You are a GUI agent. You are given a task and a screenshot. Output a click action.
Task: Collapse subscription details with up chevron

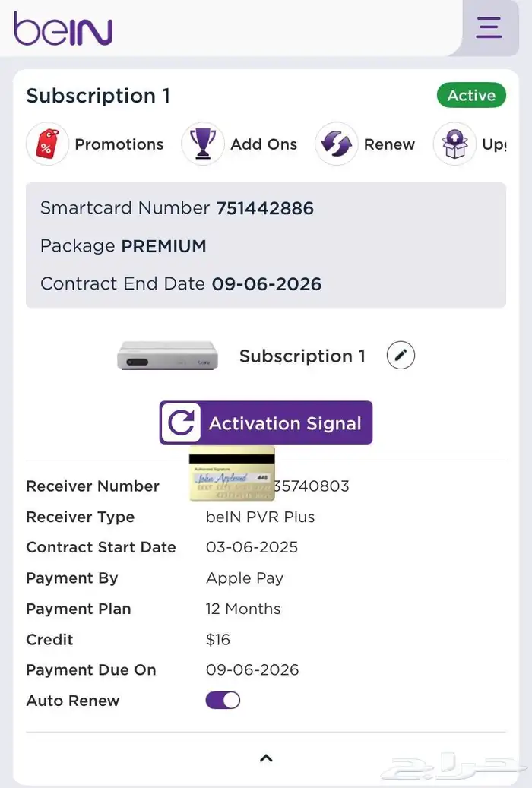[266, 758]
